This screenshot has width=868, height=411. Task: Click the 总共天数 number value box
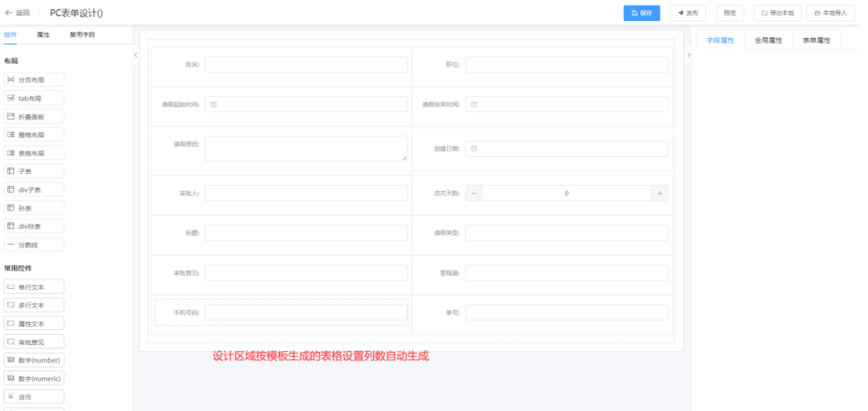tap(566, 193)
